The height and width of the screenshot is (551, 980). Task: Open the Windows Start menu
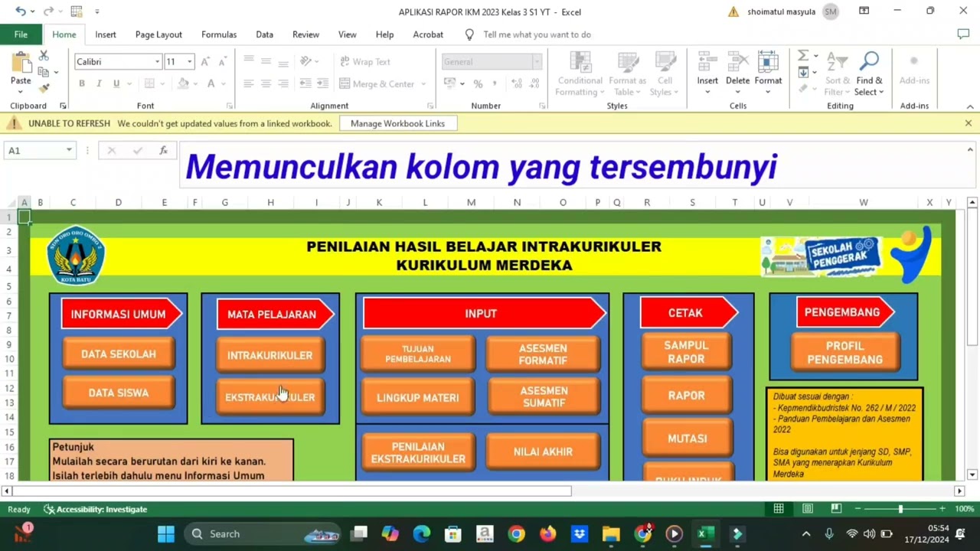click(x=165, y=534)
